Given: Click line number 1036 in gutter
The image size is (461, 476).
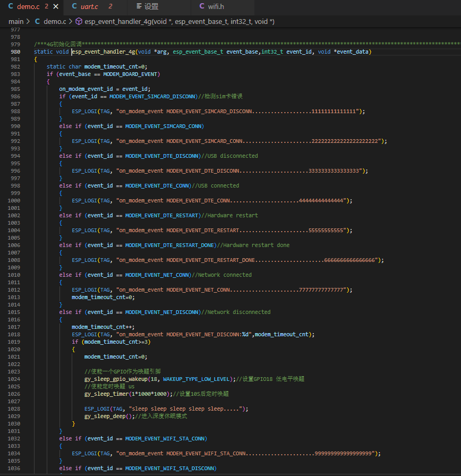Looking at the screenshot, I should [14, 469].
